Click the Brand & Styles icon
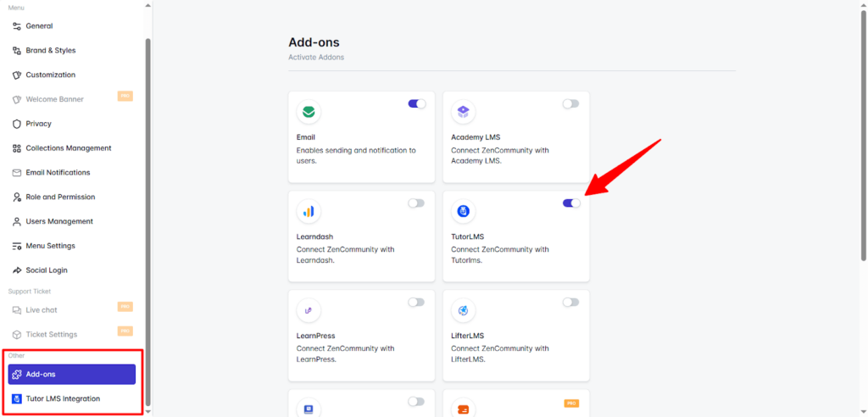This screenshot has width=868, height=417. (17, 50)
